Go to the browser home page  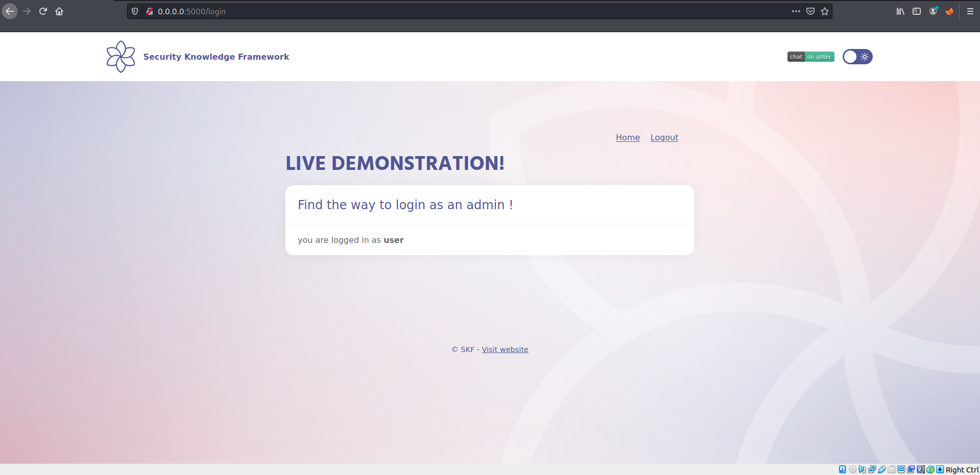[x=59, y=11]
